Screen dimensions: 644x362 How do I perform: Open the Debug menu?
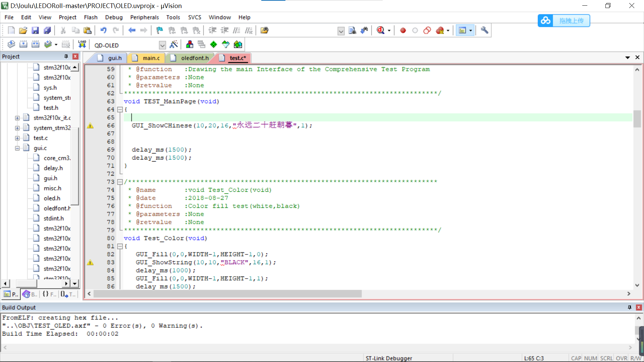[x=114, y=17]
